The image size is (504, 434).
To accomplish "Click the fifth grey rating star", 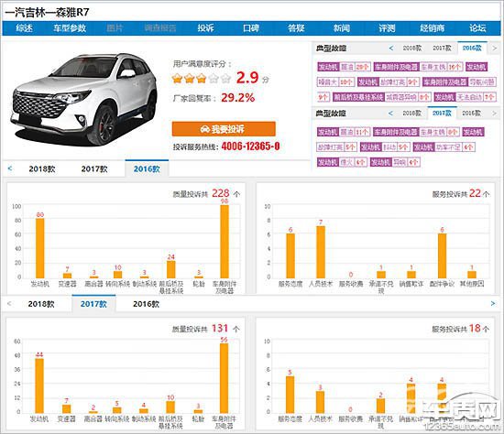I will tap(225, 78).
